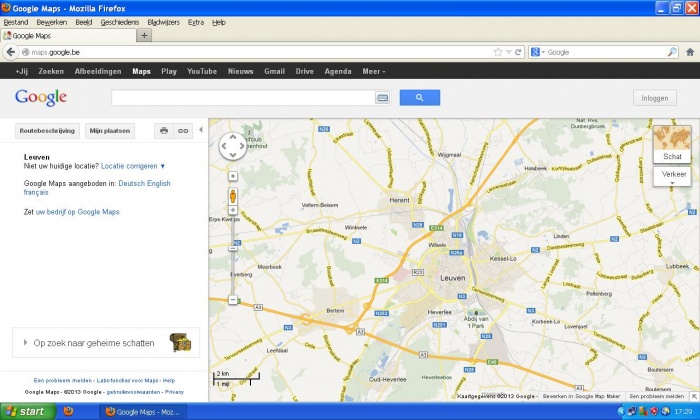Open the 'Locatie corrigeren' dropdown

coord(133,166)
